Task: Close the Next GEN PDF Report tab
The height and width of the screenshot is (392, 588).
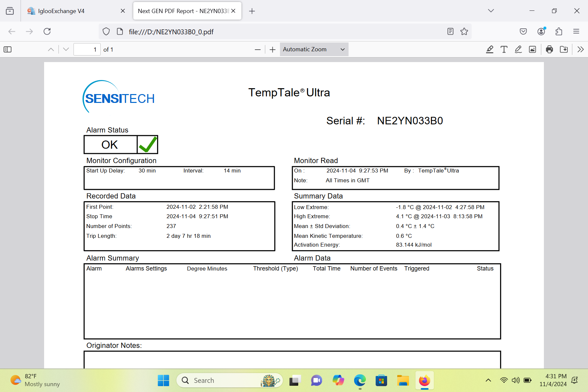Action: pos(233,11)
